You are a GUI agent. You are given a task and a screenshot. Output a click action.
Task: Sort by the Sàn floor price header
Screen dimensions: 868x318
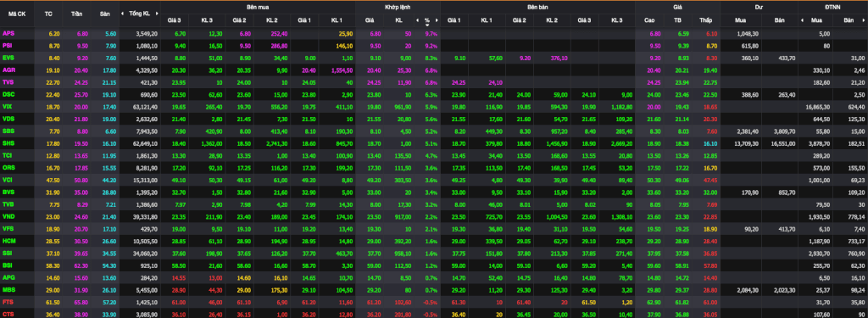104,14
